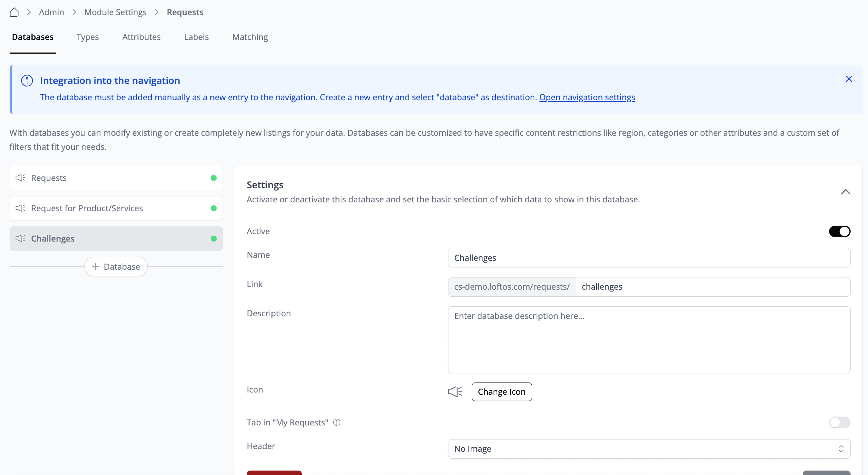Click the info icon in navigation banner
Image resolution: width=868 pixels, height=475 pixels.
(x=27, y=80)
